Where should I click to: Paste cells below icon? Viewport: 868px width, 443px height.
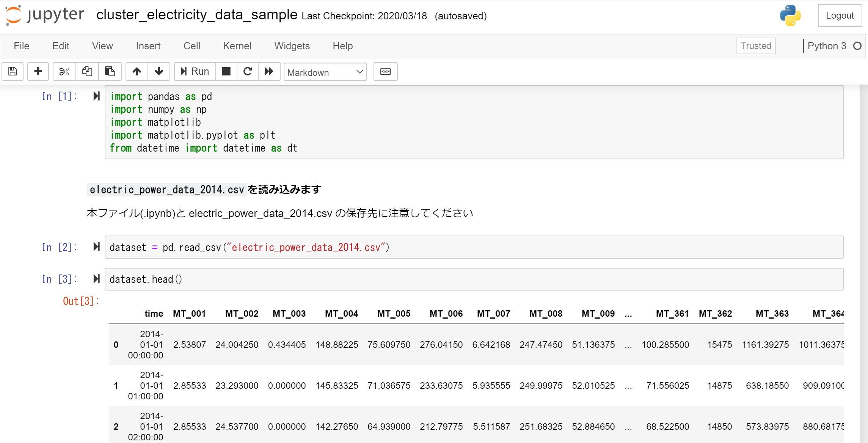[x=110, y=72]
